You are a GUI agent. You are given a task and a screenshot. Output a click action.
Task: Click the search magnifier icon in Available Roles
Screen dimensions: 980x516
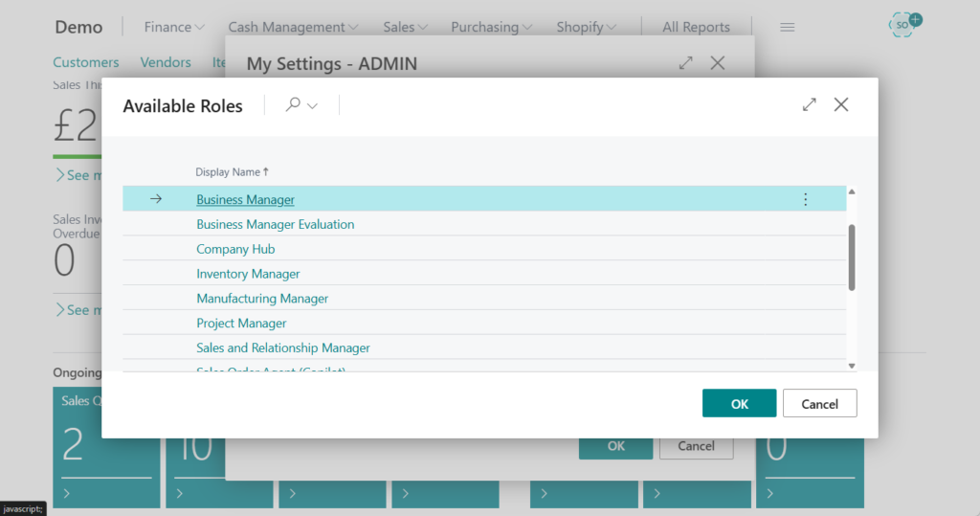[x=293, y=105]
